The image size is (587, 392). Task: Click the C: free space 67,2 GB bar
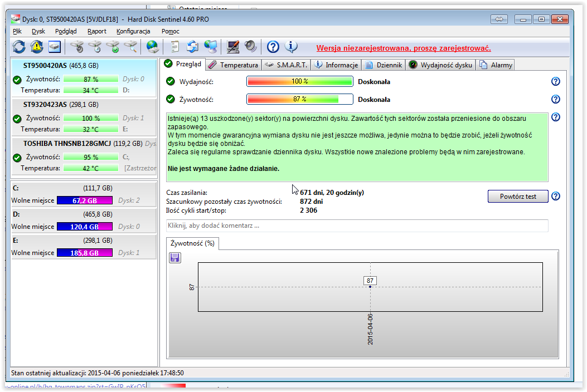(85, 200)
